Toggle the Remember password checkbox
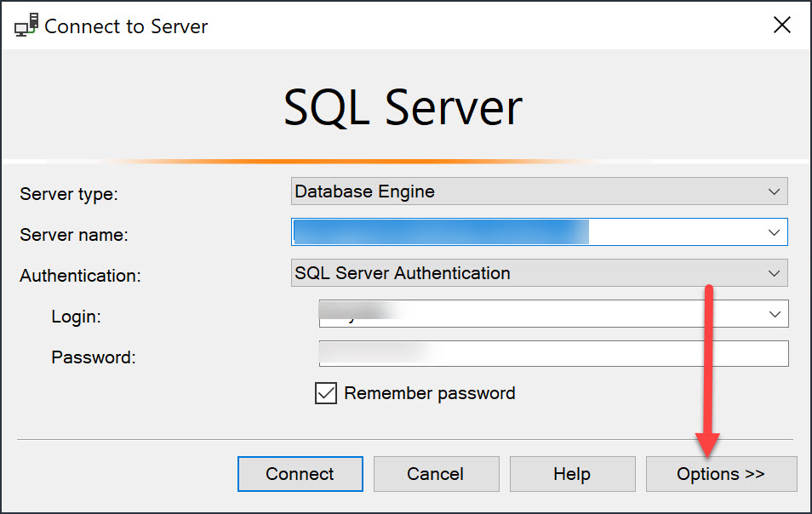The width and height of the screenshot is (812, 514). coord(326,393)
